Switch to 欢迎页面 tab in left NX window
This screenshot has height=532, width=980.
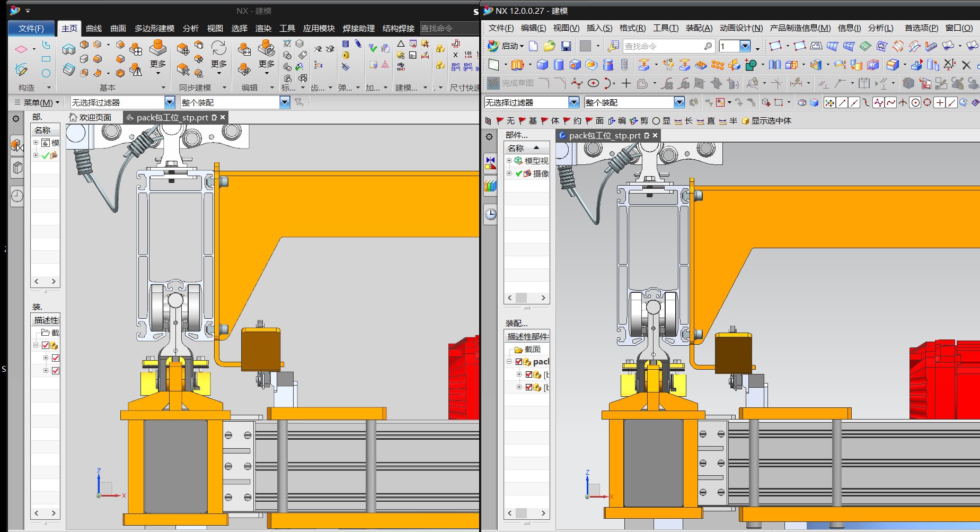tap(90, 117)
